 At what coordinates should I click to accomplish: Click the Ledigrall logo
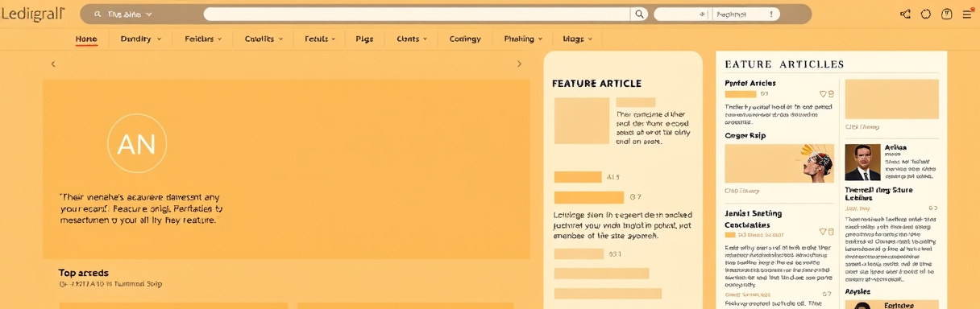tap(32, 14)
